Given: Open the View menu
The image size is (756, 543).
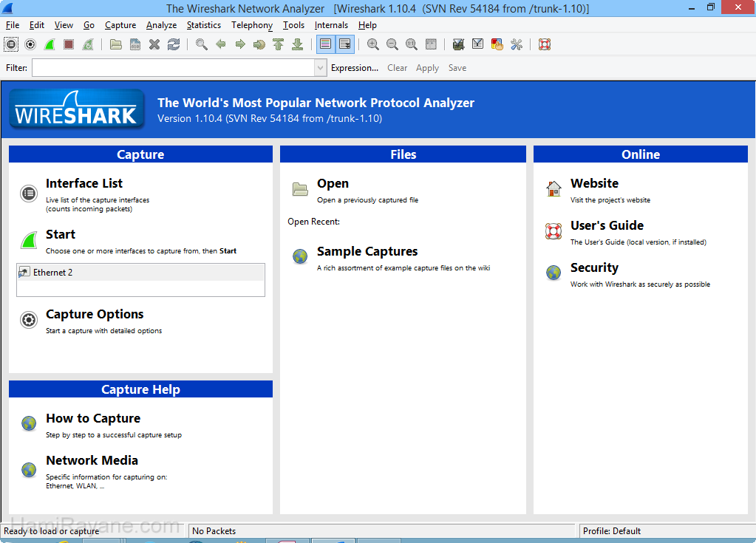Looking at the screenshot, I should [64, 25].
